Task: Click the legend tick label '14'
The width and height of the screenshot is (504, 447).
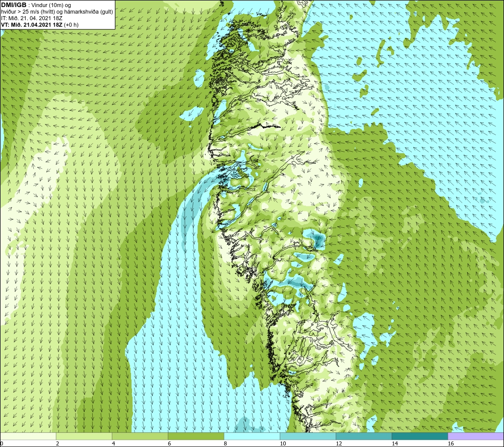Action: pos(395,444)
